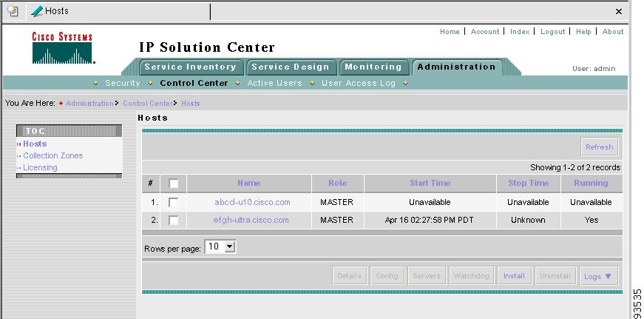Click the User: admin label
The image size is (644, 319).
point(594,69)
